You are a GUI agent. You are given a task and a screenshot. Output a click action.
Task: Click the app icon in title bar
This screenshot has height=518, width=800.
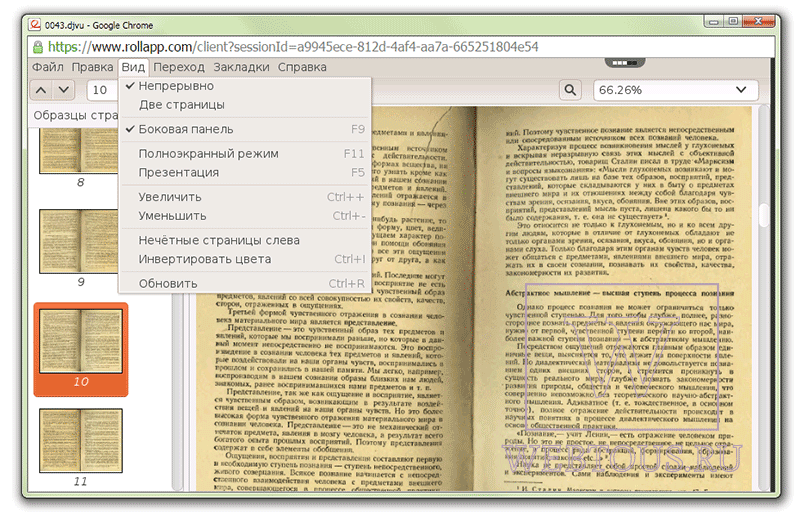pos(35,24)
